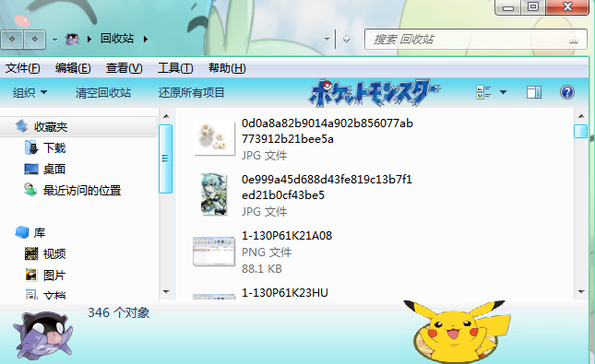Open address bar history dropdown
This screenshot has height=364, width=595.
point(327,39)
